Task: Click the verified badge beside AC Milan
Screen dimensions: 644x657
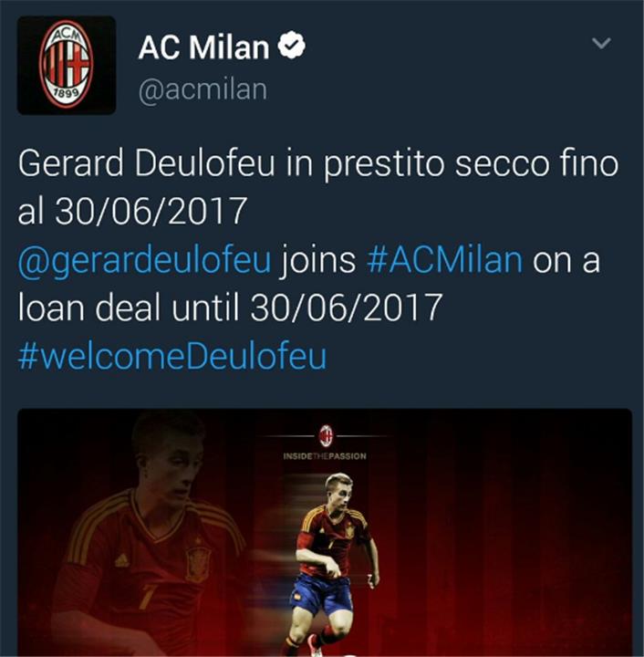Action: [x=292, y=47]
